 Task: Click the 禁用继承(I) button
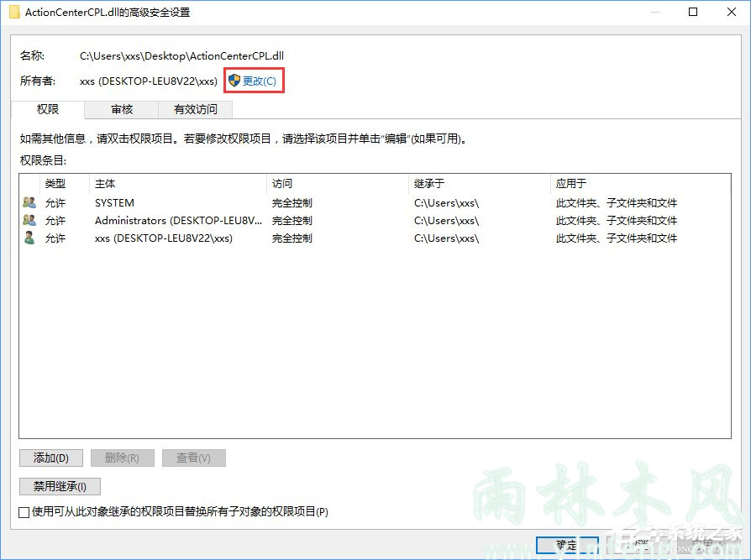[x=60, y=487]
